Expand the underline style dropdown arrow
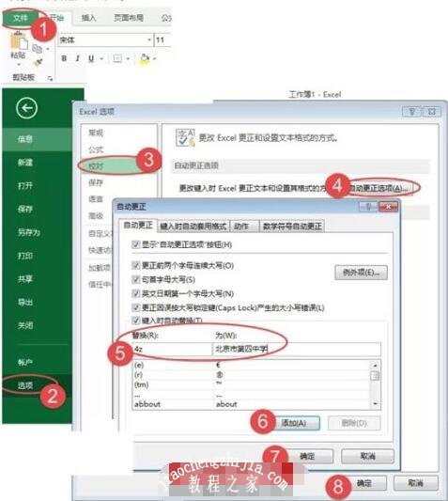 tap(101, 59)
